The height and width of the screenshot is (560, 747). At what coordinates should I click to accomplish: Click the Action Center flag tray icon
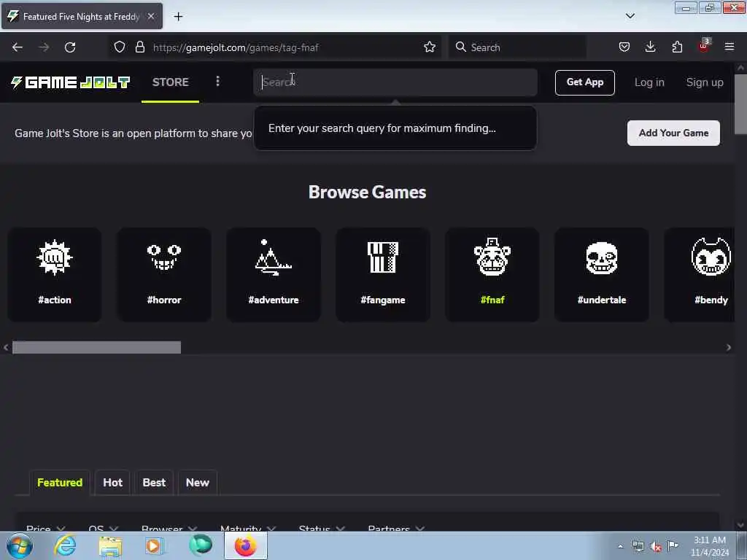pos(673,545)
